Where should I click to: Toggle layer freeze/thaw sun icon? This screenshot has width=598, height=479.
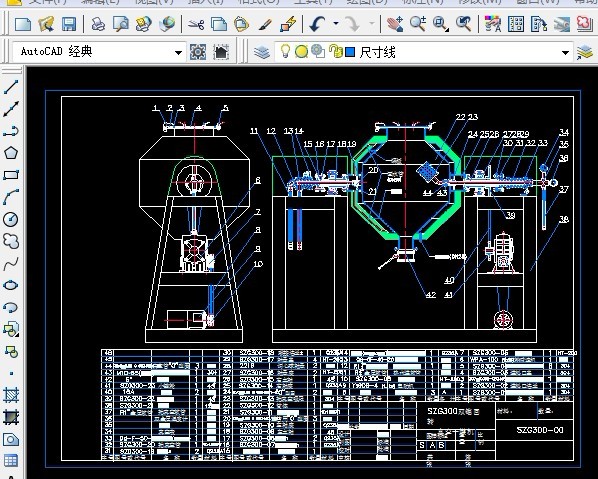[301, 51]
